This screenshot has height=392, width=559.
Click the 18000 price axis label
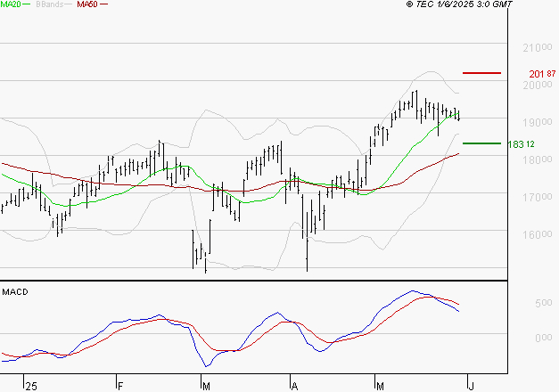538,159
